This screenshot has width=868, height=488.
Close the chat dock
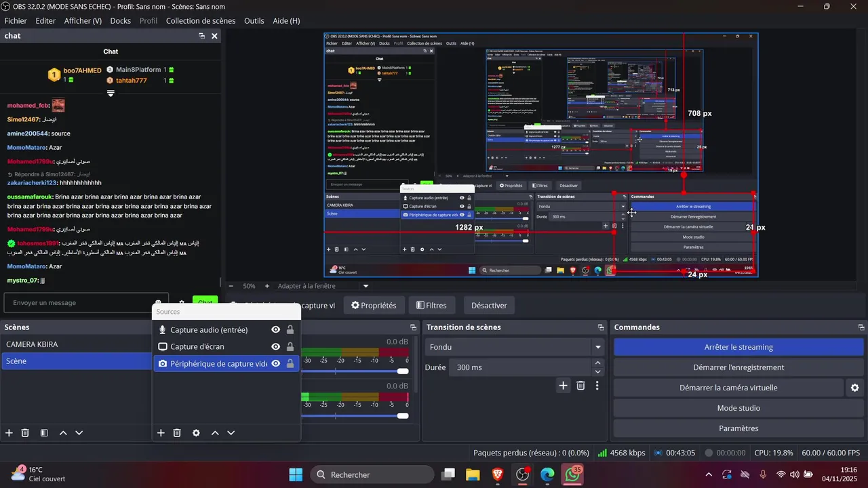click(x=214, y=36)
